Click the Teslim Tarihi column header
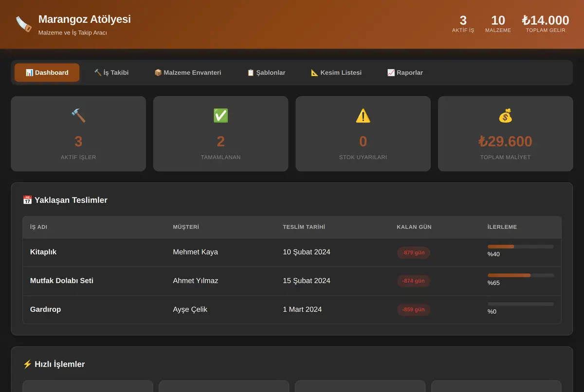This screenshot has height=392, width=584. [304, 227]
